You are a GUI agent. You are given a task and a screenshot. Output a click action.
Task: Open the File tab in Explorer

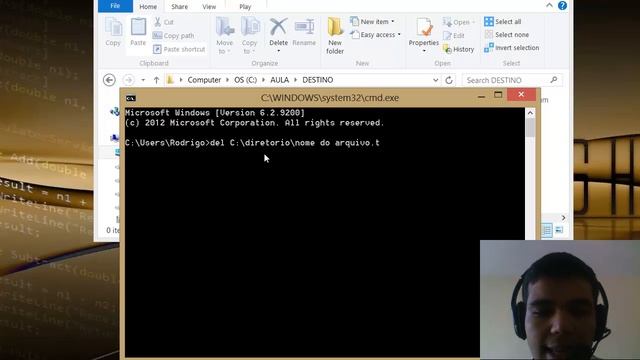tap(115, 6)
